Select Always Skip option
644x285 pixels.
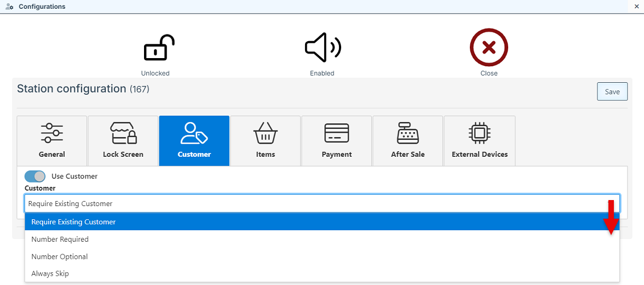click(50, 273)
